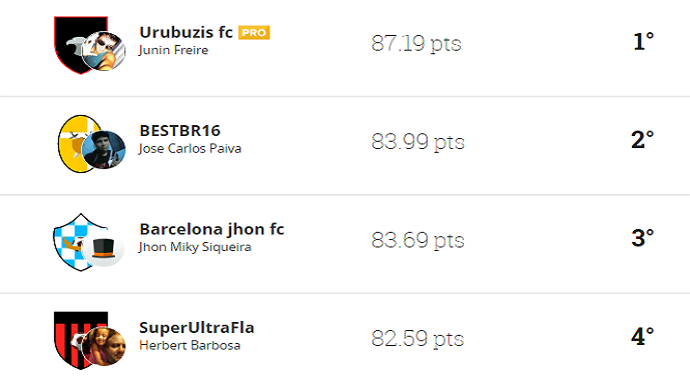Click the 3° ranking position
This screenshot has height=390, width=690.
pos(642,238)
